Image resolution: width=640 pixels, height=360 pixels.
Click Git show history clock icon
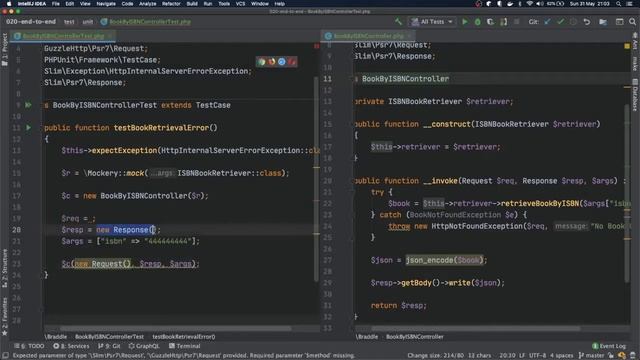[x=573, y=22]
